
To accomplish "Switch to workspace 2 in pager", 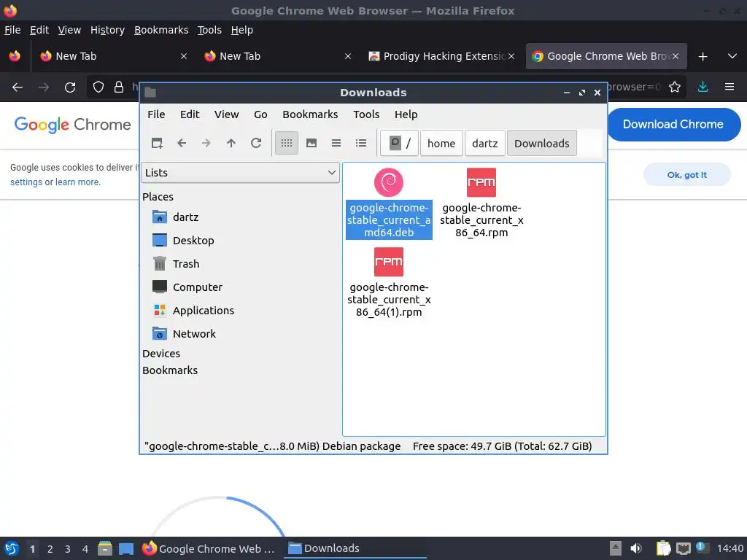I will 50,549.
